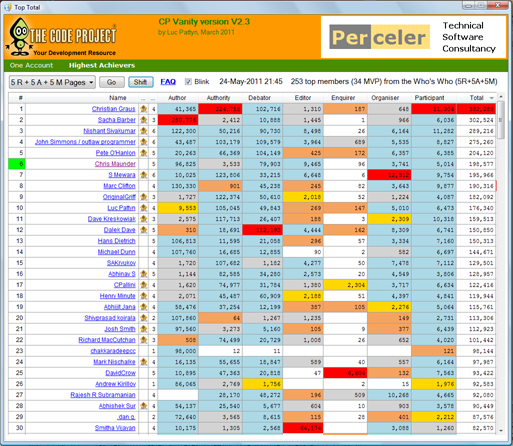
Task: Open the 5 R + 5 A + 5 M Pages dropdown
Action: point(52,82)
